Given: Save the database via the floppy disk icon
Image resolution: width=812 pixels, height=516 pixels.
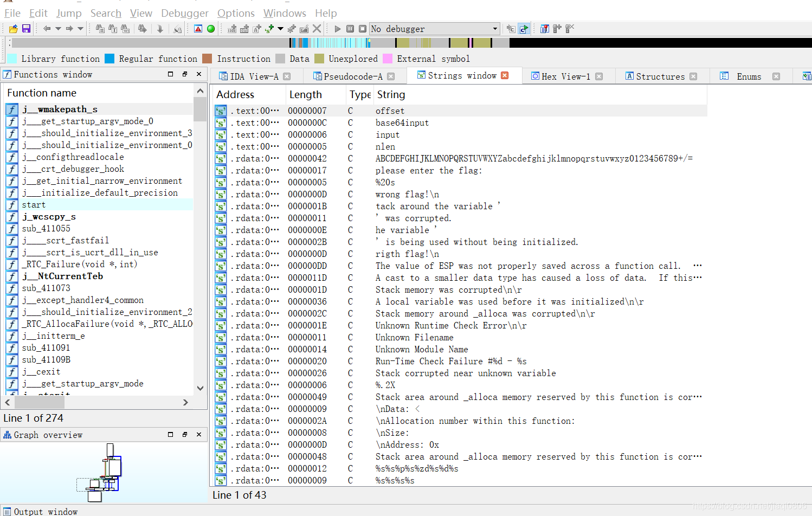Looking at the screenshot, I should (x=26, y=29).
